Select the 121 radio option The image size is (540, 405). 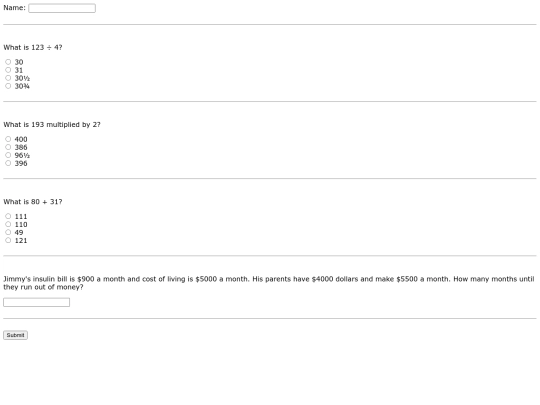(8, 240)
